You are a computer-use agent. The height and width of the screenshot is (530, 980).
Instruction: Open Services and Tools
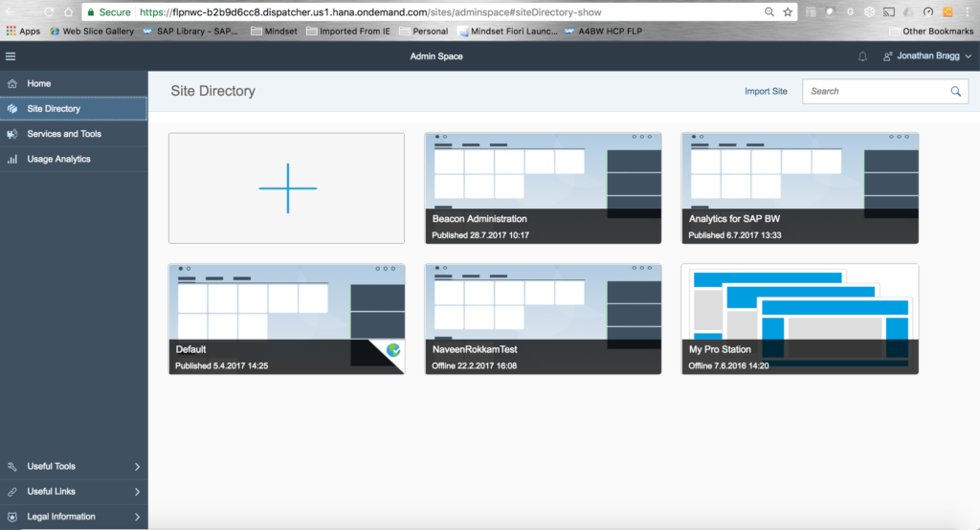coord(74,134)
